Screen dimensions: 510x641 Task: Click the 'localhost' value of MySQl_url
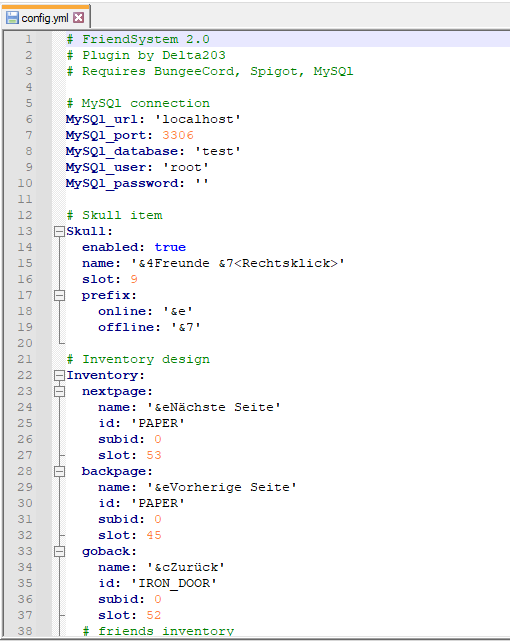point(198,119)
